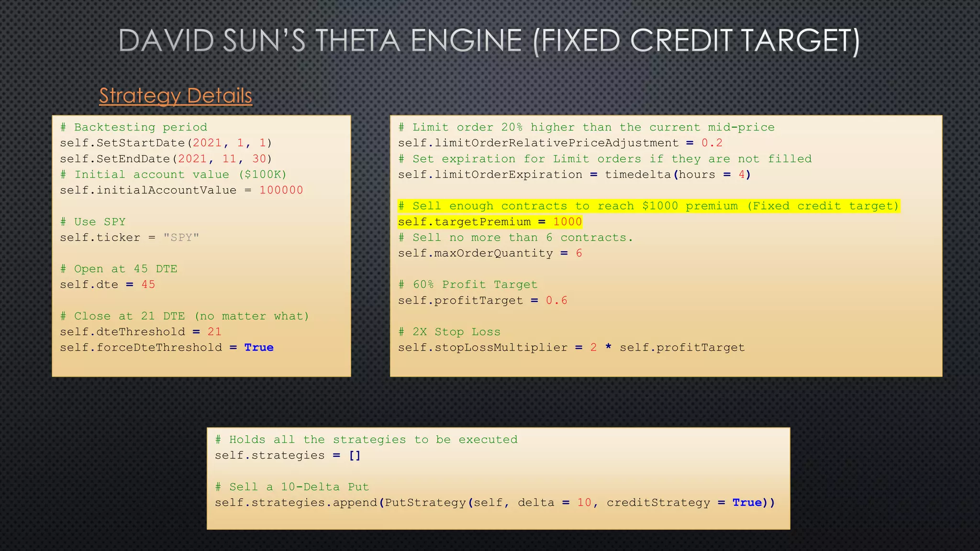
Task: Click the Sell a 10-Delta Put comment
Action: [x=292, y=487]
